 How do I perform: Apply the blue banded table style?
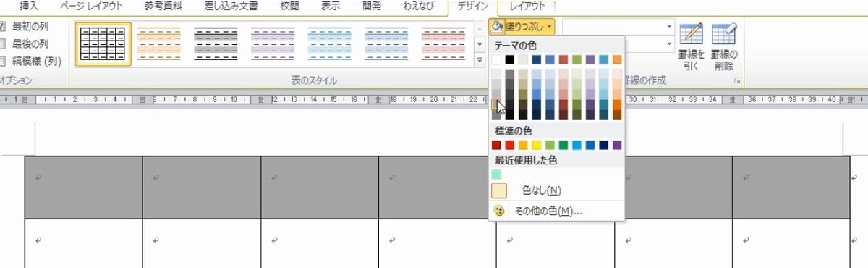tap(387, 44)
